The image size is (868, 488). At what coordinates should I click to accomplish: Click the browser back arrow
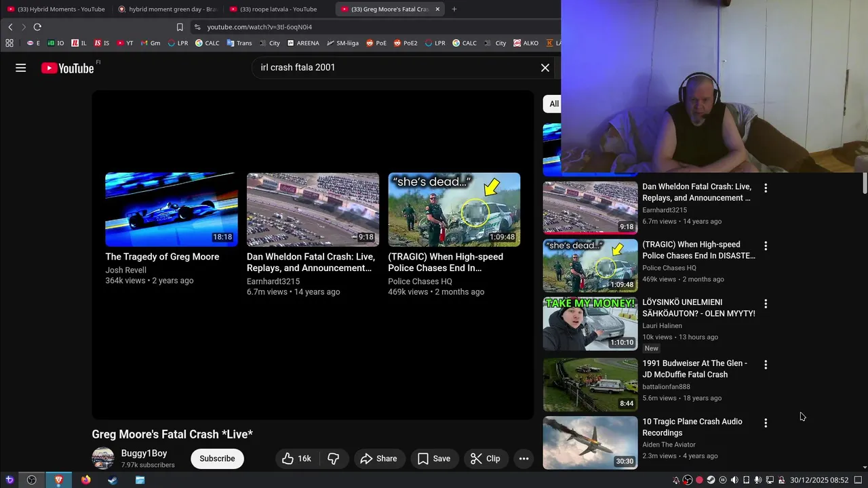[10, 27]
